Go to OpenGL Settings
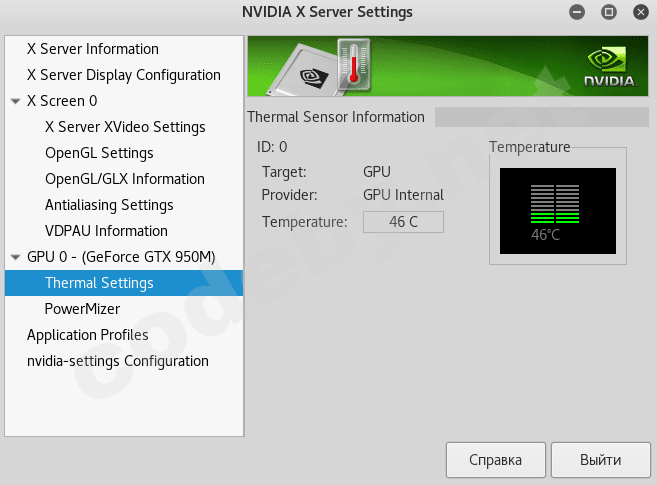Screen dimensions: 657x485 [x=99, y=153]
